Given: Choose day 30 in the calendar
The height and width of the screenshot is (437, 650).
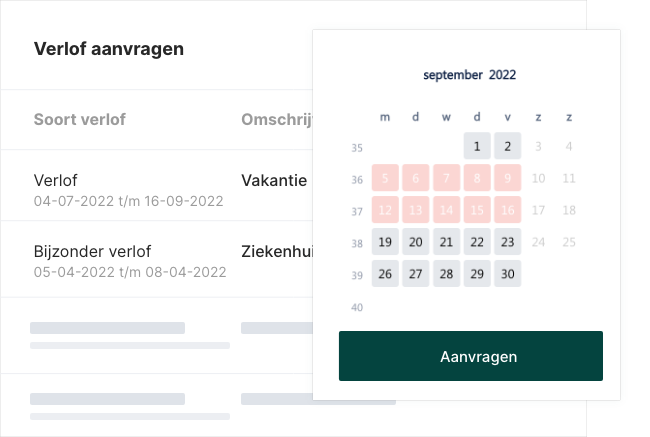Looking at the screenshot, I should (508, 274).
